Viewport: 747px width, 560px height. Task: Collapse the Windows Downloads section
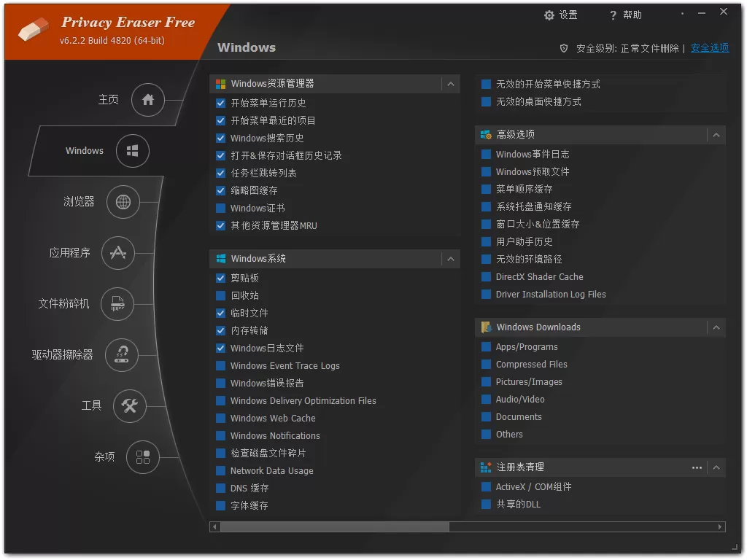click(x=716, y=327)
